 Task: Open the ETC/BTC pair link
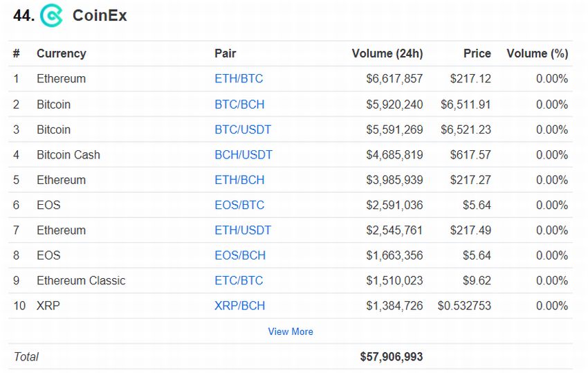(x=239, y=280)
